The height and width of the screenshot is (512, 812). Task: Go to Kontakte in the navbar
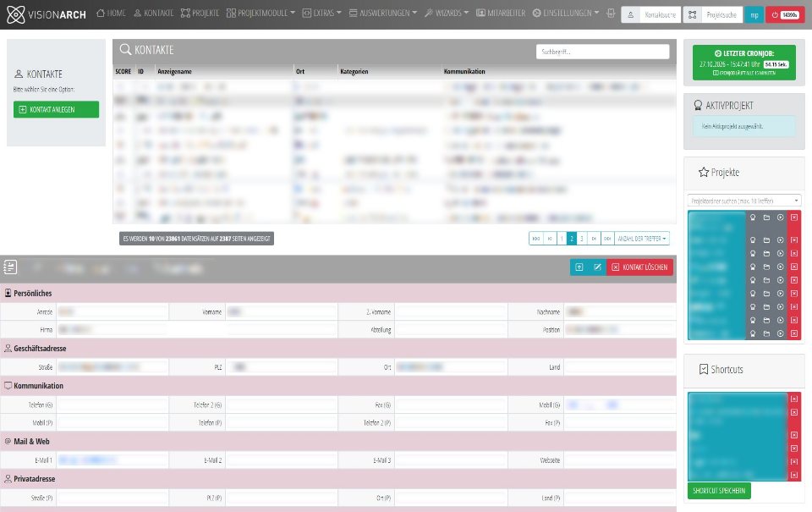[x=153, y=13]
